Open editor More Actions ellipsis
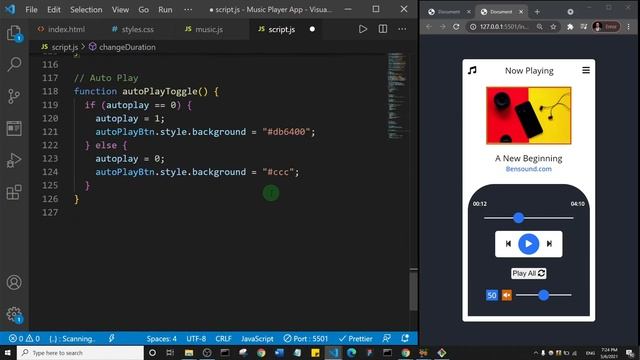This screenshot has width=640, height=360. tap(402, 29)
